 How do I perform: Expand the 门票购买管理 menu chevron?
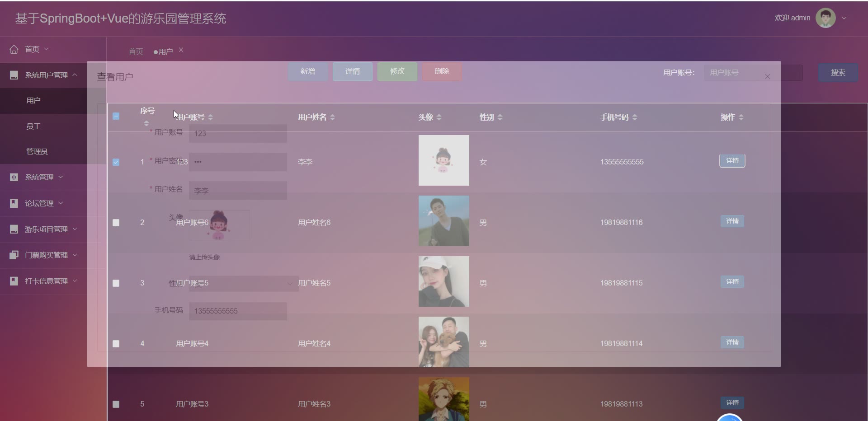pyautogui.click(x=75, y=255)
